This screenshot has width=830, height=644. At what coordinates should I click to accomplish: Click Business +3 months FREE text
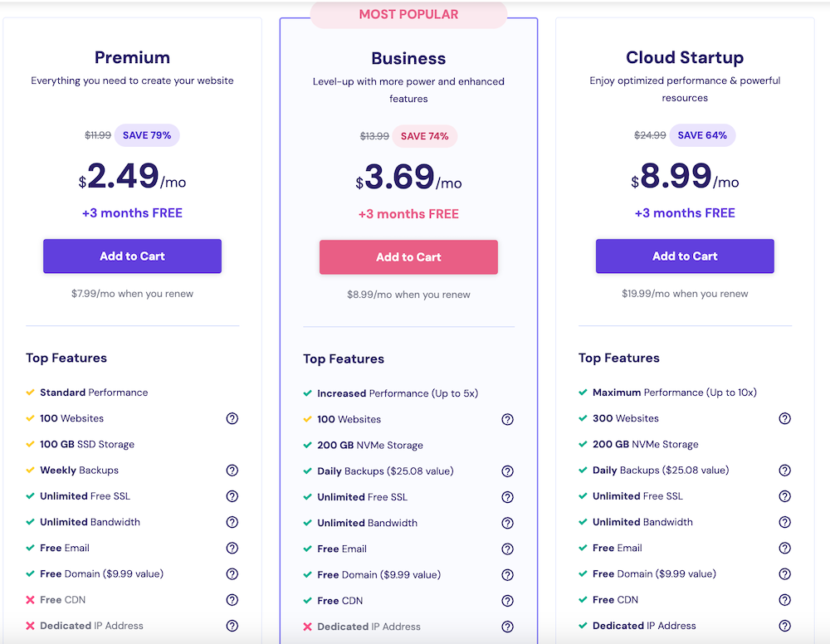(408, 214)
